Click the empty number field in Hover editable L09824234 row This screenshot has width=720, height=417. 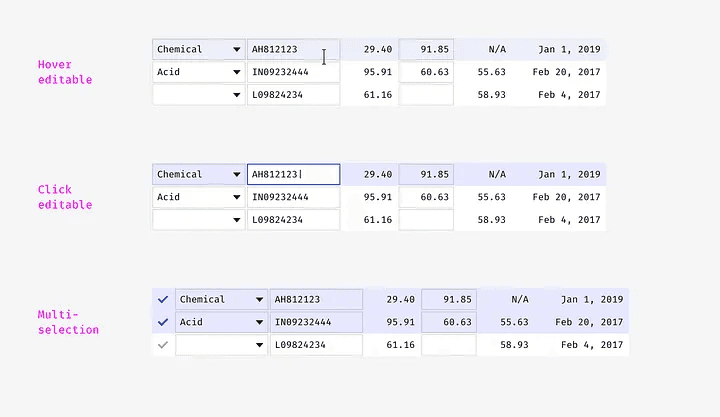pos(426,95)
